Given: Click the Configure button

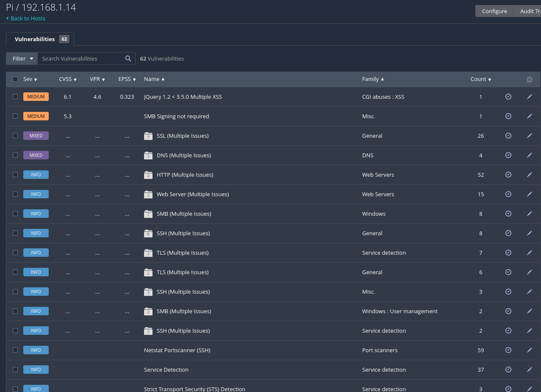Looking at the screenshot, I should coord(494,11).
